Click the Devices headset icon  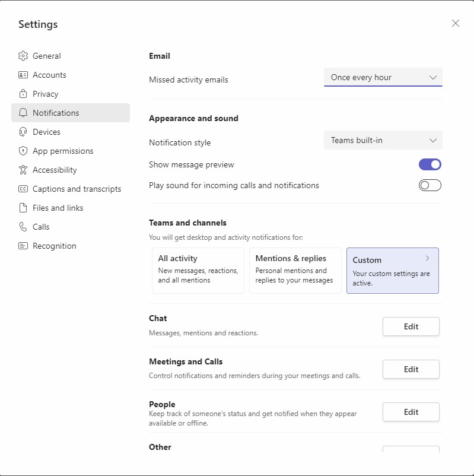tap(23, 132)
